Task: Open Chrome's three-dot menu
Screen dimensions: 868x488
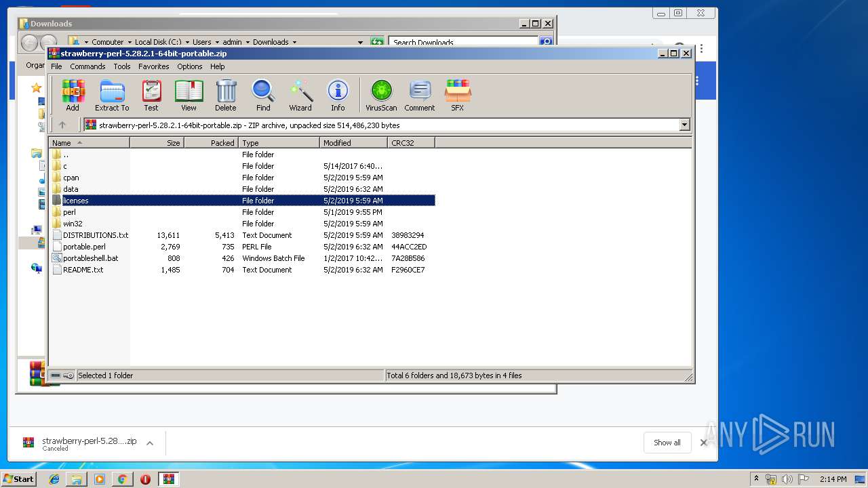Action: [x=701, y=49]
